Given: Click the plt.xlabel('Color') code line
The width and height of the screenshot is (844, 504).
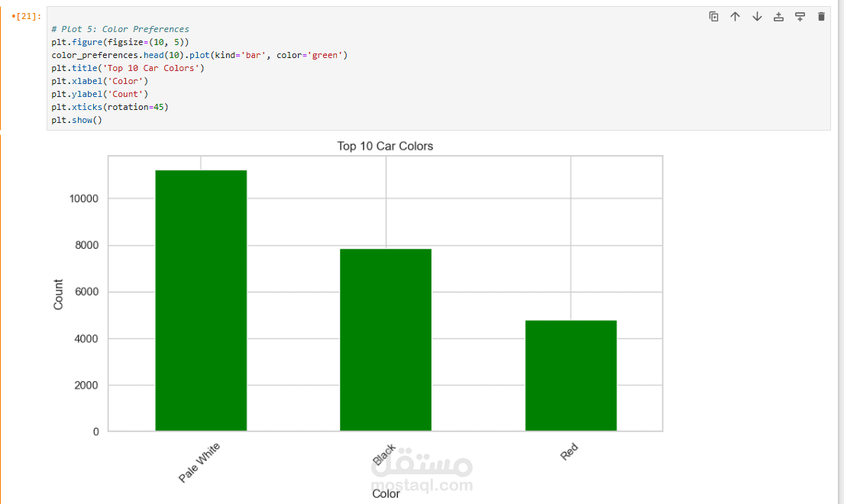Looking at the screenshot, I should point(99,81).
